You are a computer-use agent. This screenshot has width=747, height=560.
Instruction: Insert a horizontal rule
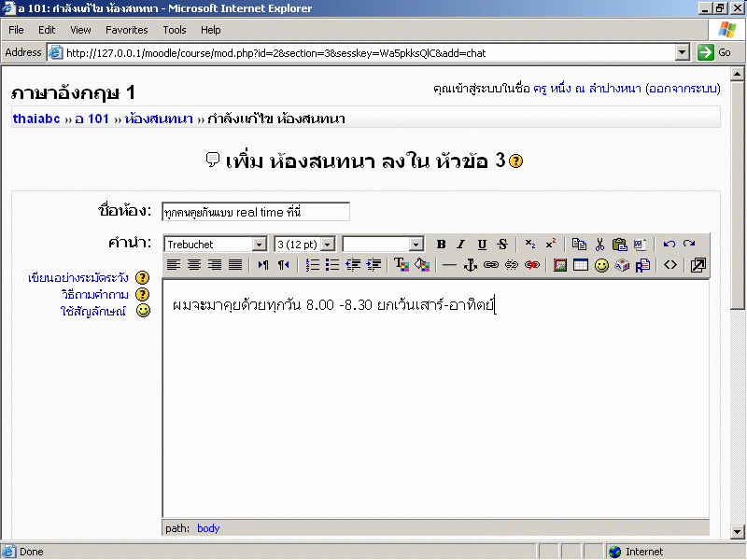point(449,265)
